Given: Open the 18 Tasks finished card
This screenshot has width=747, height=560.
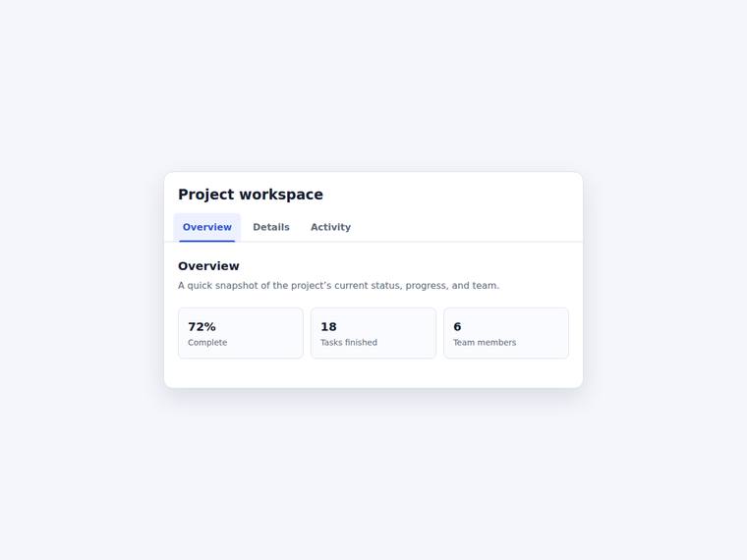Looking at the screenshot, I should tap(373, 333).
